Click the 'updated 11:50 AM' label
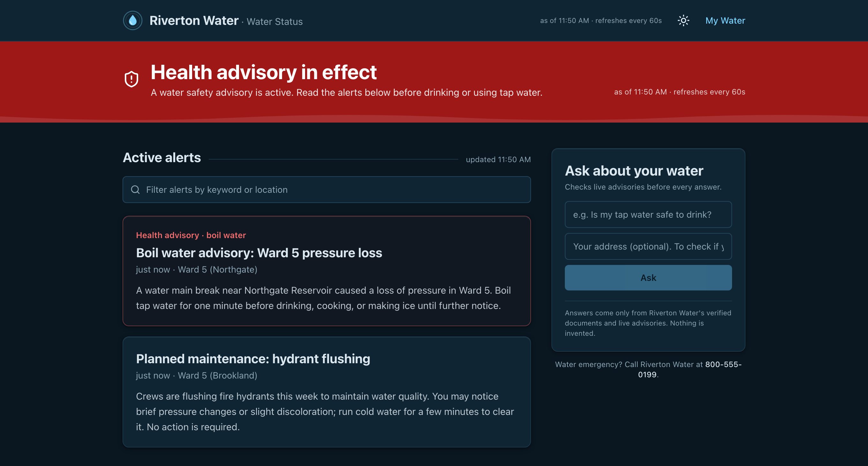Image resolution: width=868 pixels, height=466 pixels. click(x=498, y=159)
